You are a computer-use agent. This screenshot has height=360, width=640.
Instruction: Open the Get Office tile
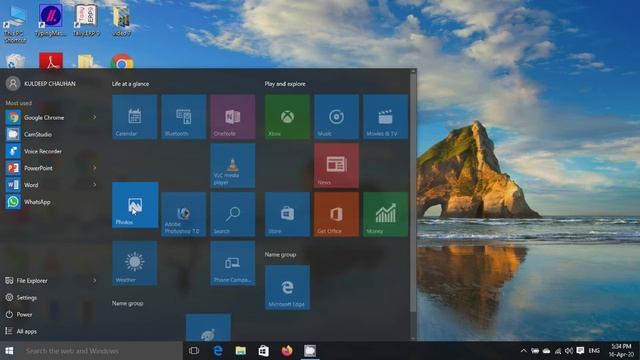pos(336,214)
